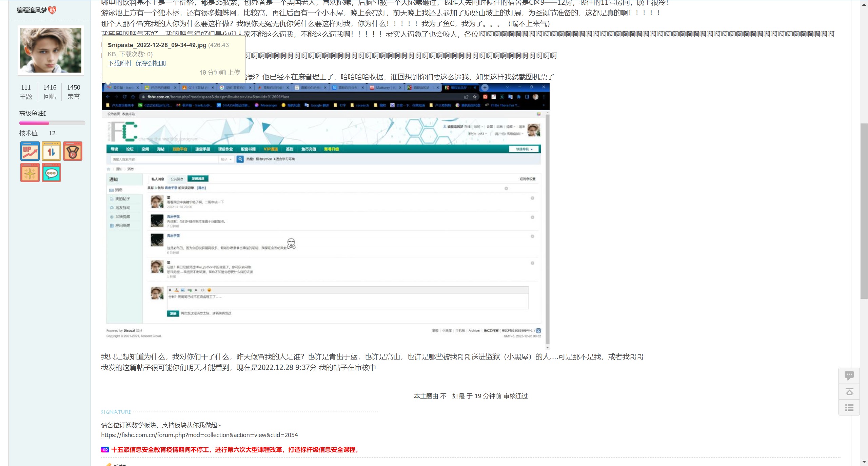
Task: Click the floating back-to-top arrow icon
Action: pos(849,392)
